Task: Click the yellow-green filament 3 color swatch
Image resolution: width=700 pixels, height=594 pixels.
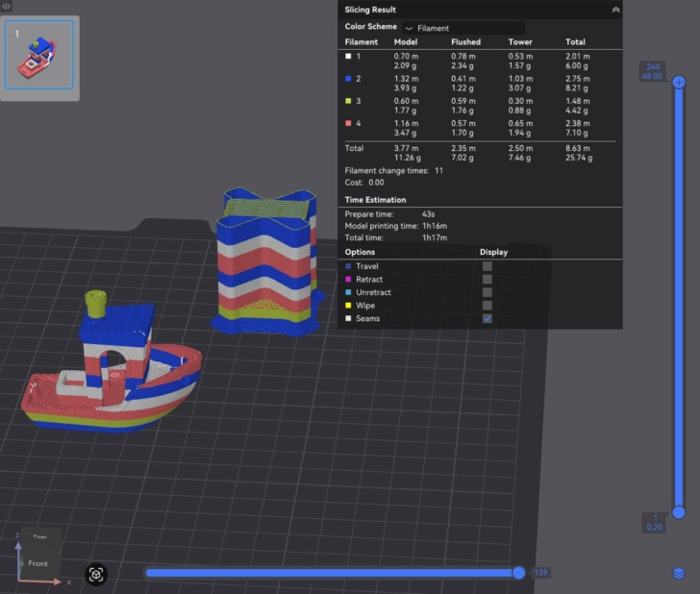Action: pos(348,101)
